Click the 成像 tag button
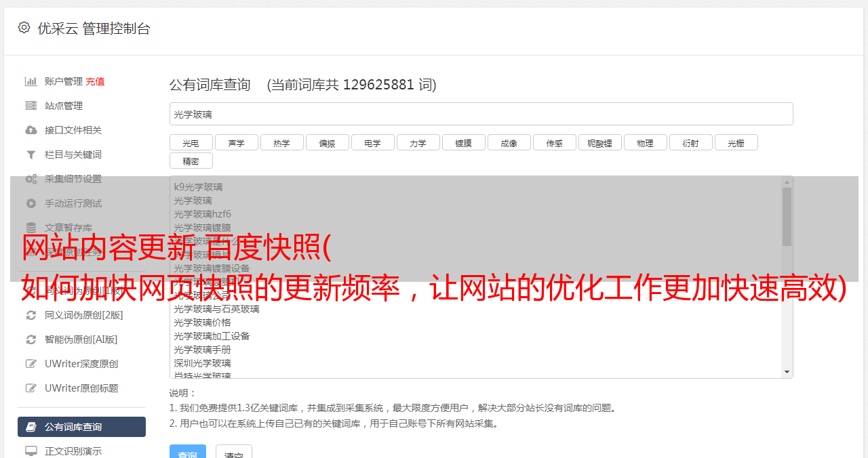868x458 pixels. tap(509, 142)
